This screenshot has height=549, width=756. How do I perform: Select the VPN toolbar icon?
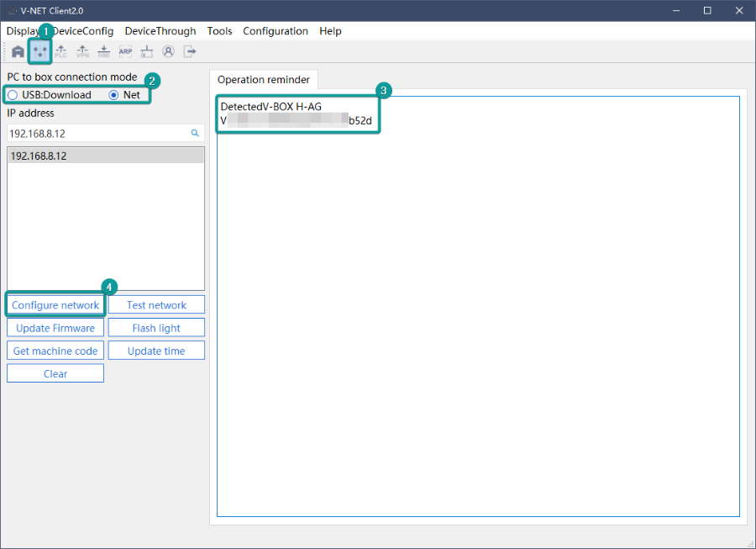pyautogui.click(x=82, y=51)
